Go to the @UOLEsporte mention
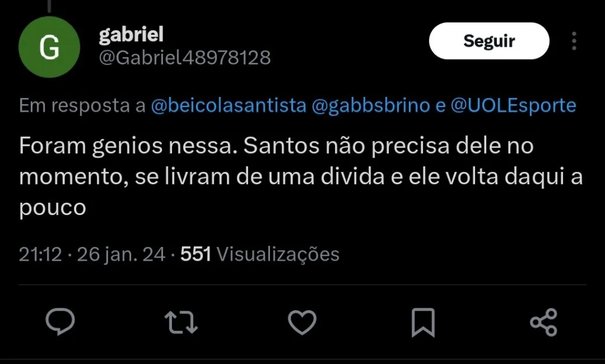The width and height of the screenshot is (605, 364). click(x=513, y=106)
